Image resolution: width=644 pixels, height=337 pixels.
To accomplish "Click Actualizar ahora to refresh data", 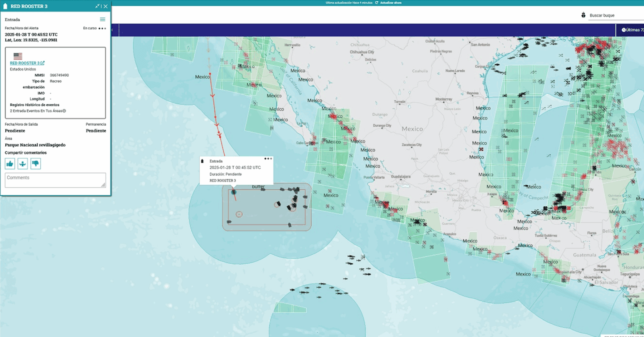I will click(x=391, y=3).
